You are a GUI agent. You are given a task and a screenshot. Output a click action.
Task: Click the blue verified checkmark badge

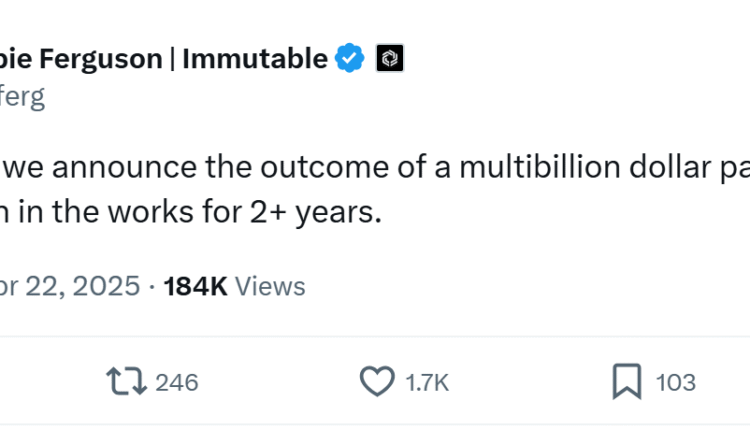[x=349, y=59]
